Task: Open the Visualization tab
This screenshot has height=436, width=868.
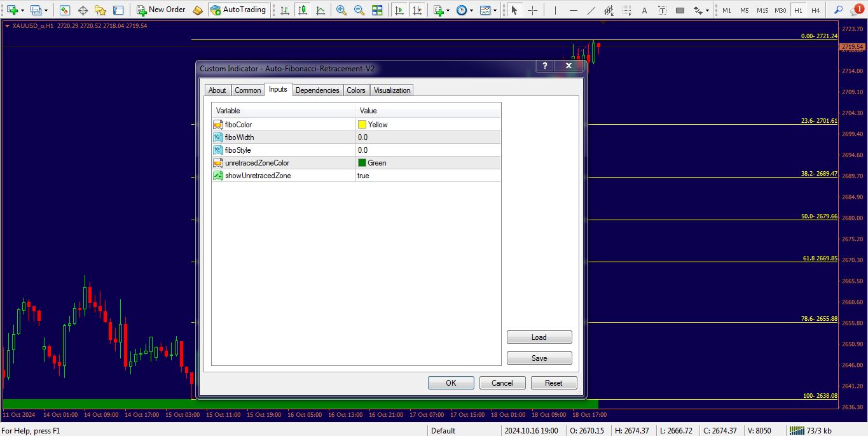Action: pyautogui.click(x=392, y=90)
